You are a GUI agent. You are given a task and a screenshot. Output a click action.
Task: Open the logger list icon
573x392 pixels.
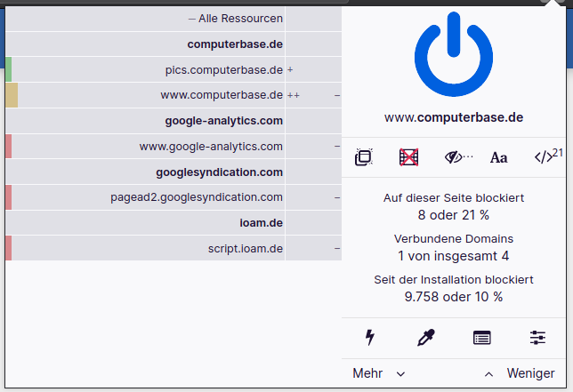point(481,338)
